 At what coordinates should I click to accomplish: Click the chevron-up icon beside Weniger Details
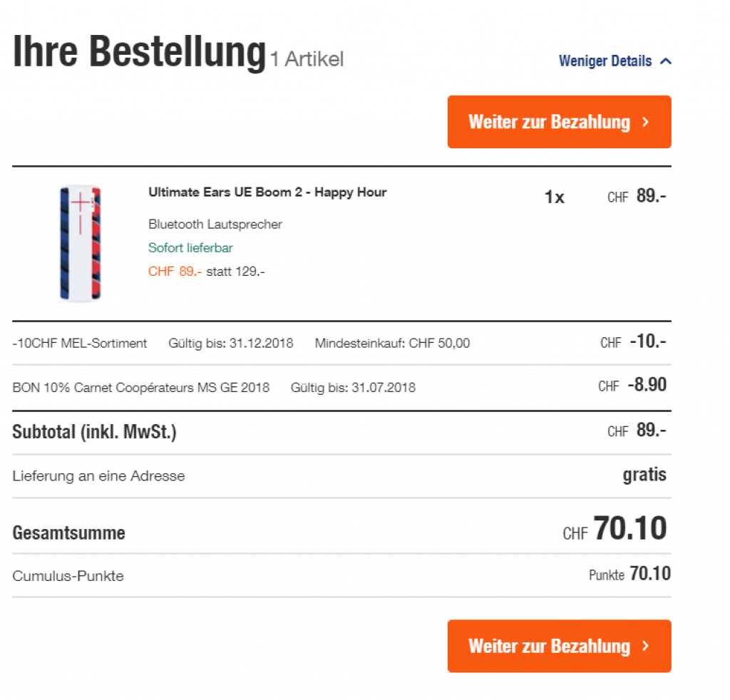click(x=666, y=61)
